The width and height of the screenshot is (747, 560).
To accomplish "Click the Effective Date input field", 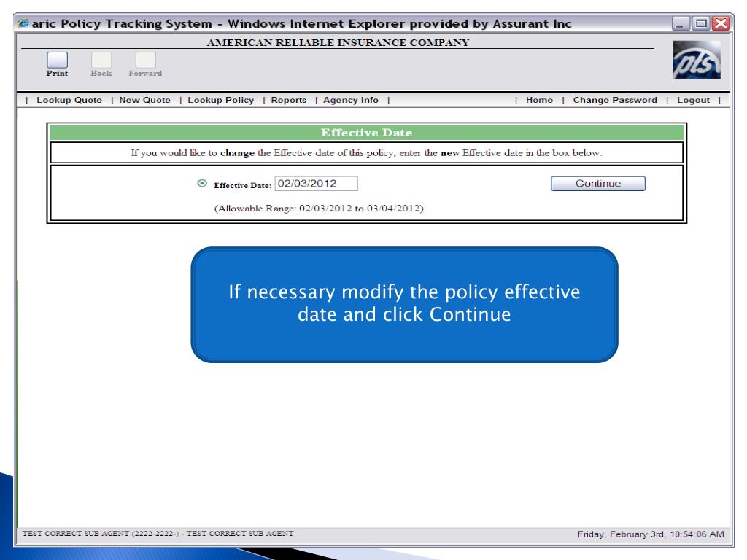I will (x=317, y=183).
